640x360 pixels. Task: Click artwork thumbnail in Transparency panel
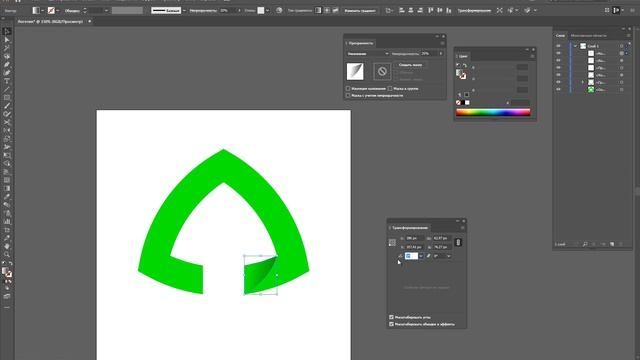coord(355,71)
